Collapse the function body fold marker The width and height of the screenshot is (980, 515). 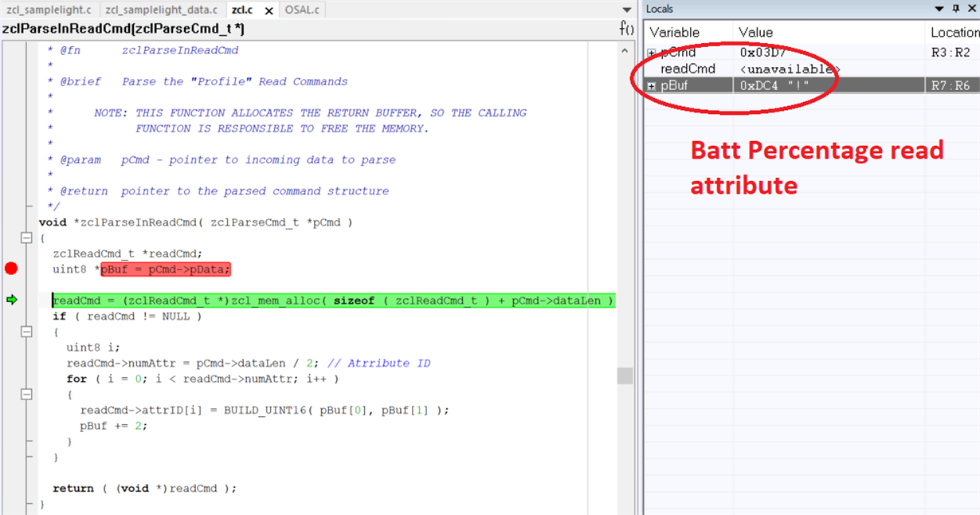click(26, 238)
